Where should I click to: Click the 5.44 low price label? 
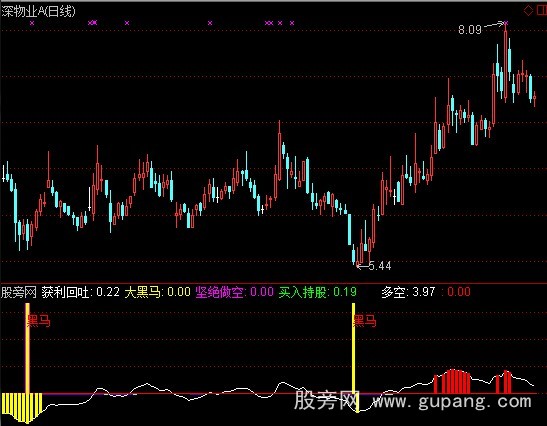380,266
